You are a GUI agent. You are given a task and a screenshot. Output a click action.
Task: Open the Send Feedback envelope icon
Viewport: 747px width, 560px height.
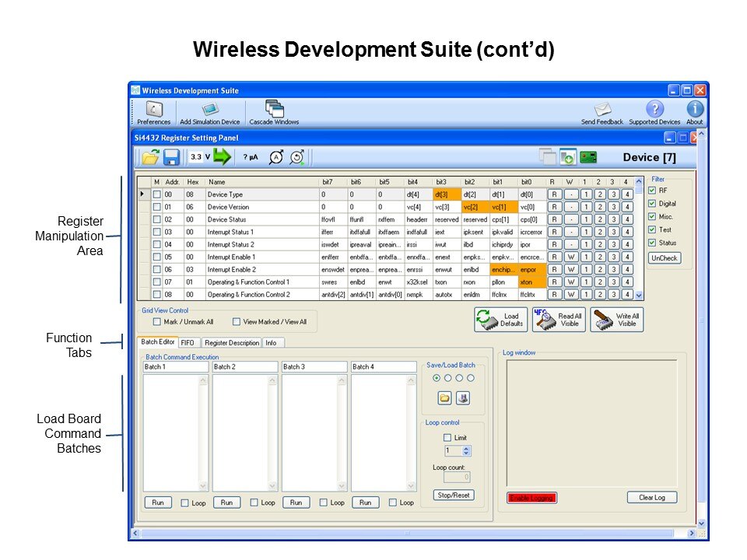pos(602,110)
